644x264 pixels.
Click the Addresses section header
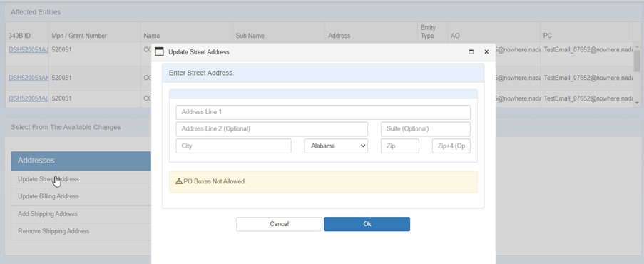click(81, 161)
